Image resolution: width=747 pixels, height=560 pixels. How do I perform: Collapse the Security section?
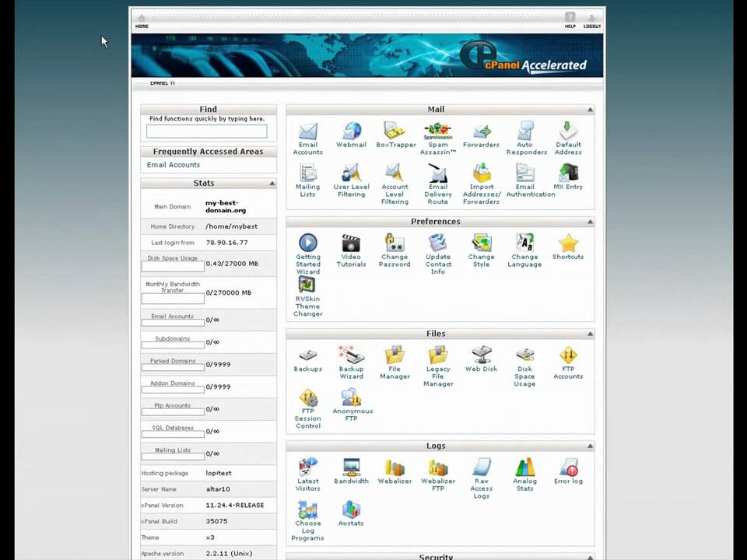pyautogui.click(x=591, y=558)
